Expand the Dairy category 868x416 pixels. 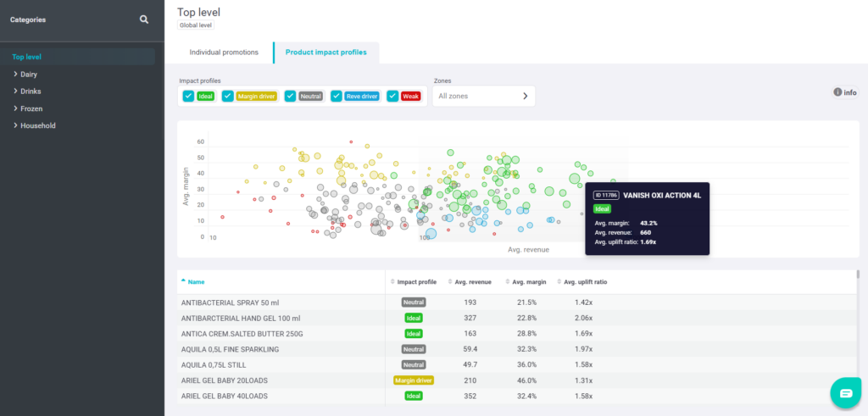[16, 75]
